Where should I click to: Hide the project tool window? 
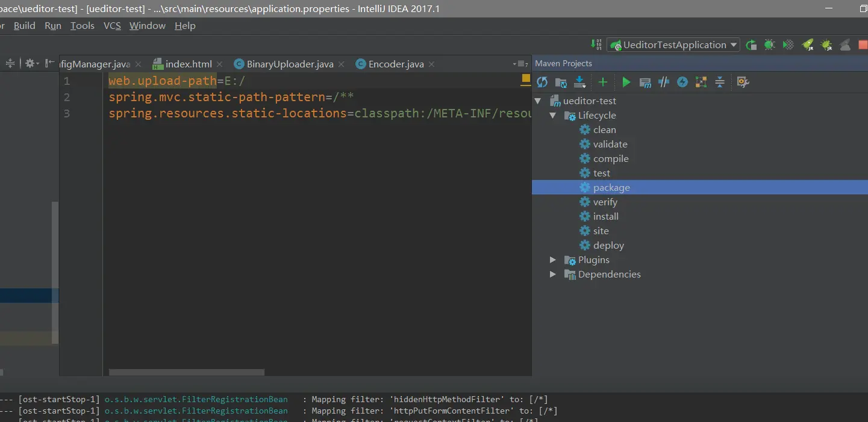tap(49, 63)
